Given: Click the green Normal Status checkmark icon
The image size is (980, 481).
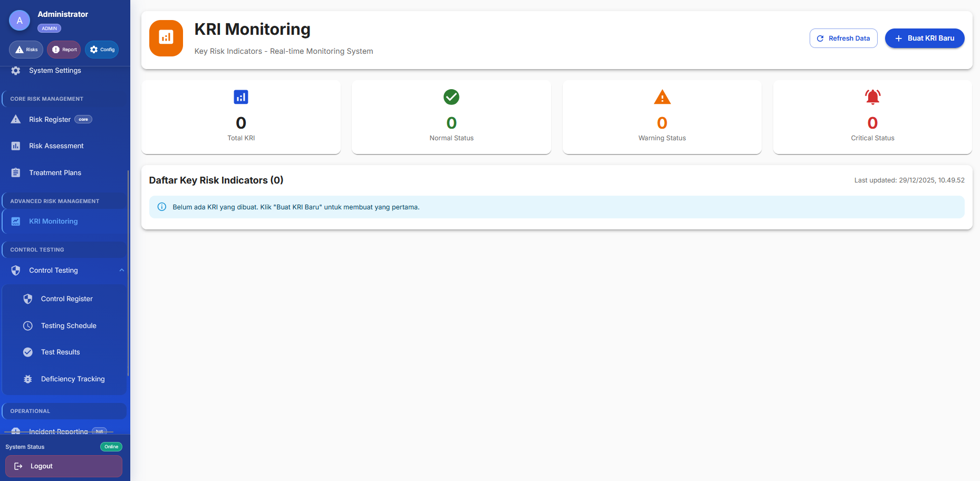Looking at the screenshot, I should pos(451,97).
